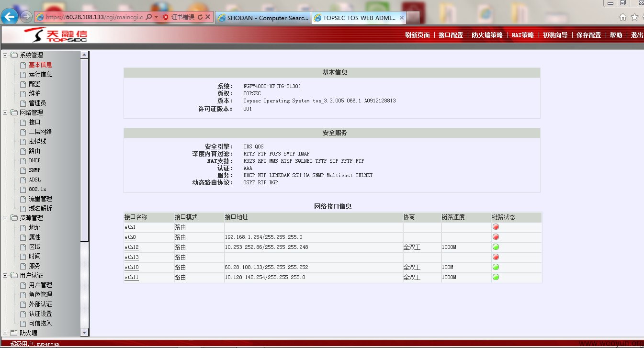Click the page icon beside 区域
The height and width of the screenshot is (348, 644).
[x=23, y=247]
